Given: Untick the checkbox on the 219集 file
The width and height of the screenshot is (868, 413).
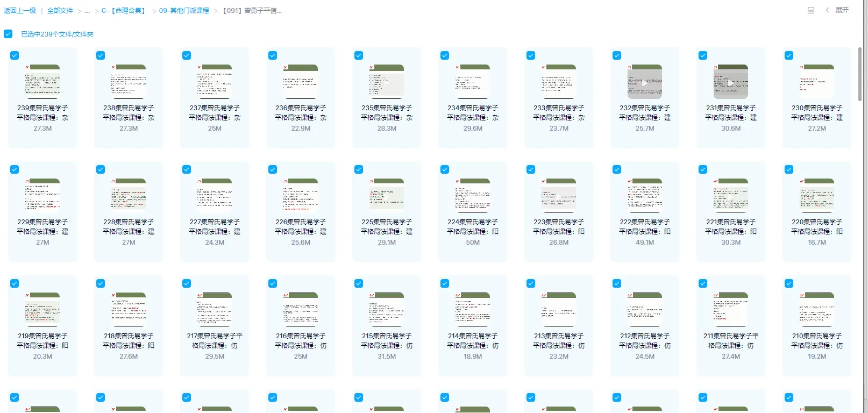Looking at the screenshot, I should coord(15,283).
